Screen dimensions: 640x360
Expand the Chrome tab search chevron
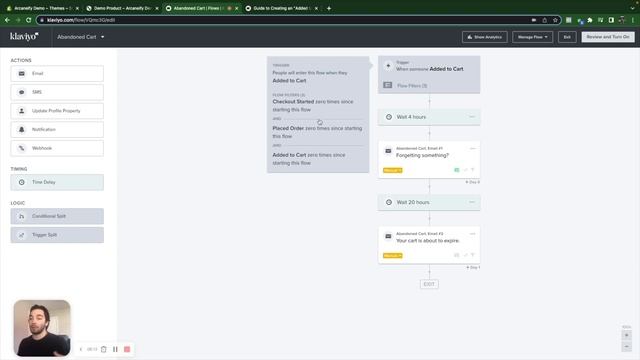pyautogui.click(x=633, y=8)
